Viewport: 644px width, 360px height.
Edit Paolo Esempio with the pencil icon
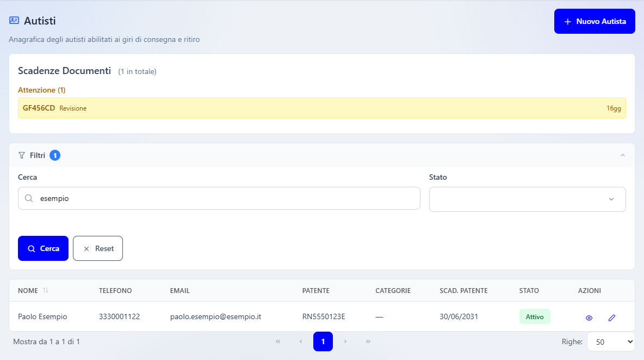611,318
